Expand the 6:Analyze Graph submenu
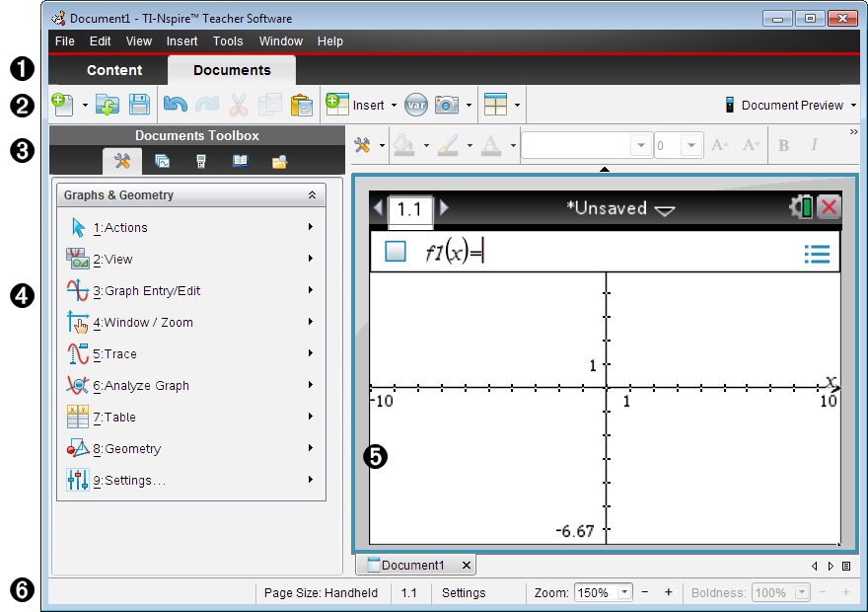The image size is (868, 612). (x=311, y=385)
